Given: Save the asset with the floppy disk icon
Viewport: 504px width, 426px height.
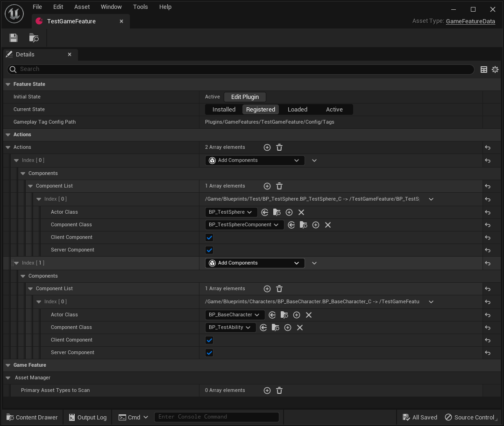Looking at the screenshot, I should (x=13, y=38).
